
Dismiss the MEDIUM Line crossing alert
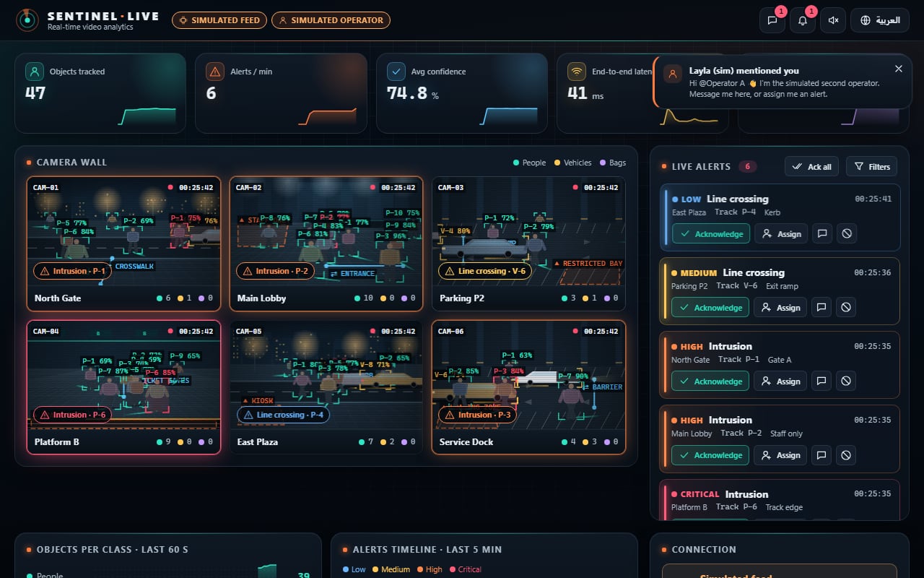coord(846,308)
